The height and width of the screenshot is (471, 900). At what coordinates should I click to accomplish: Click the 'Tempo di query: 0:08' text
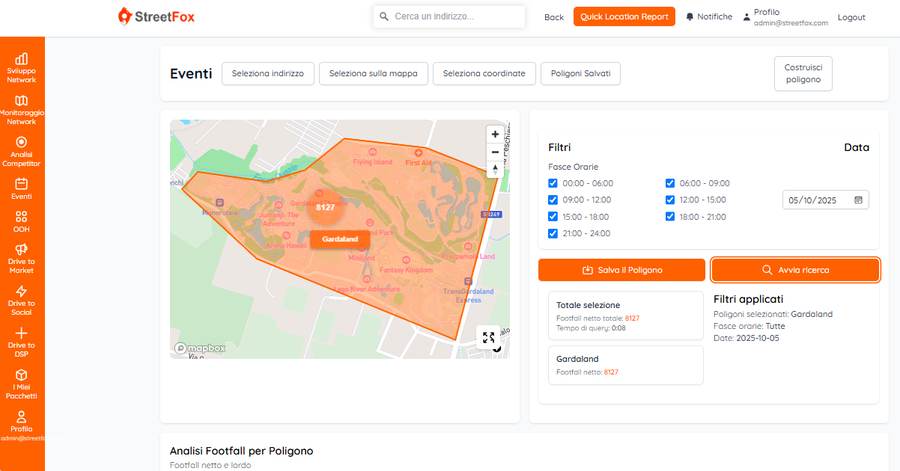click(x=591, y=328)
